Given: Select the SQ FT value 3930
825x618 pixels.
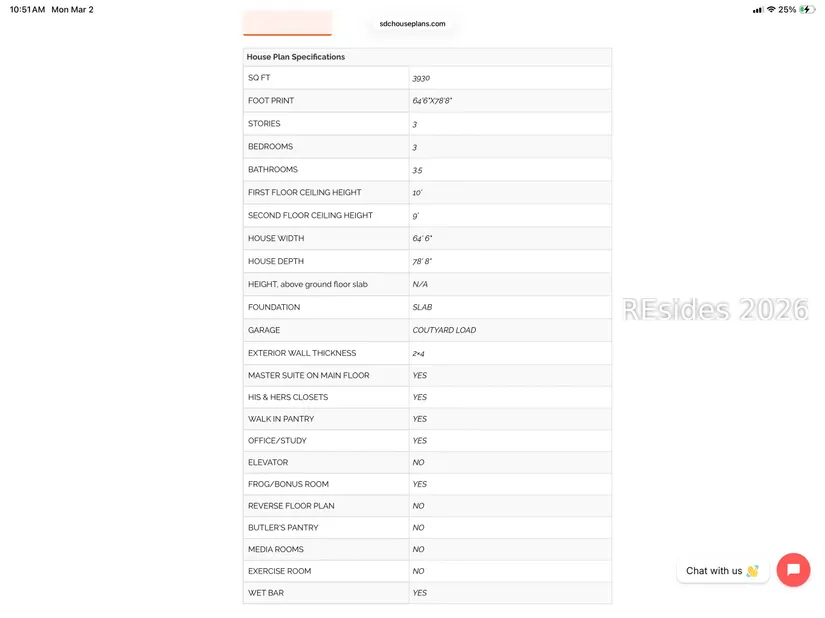Looking at the screenshot, I should [x=421, y=78].
